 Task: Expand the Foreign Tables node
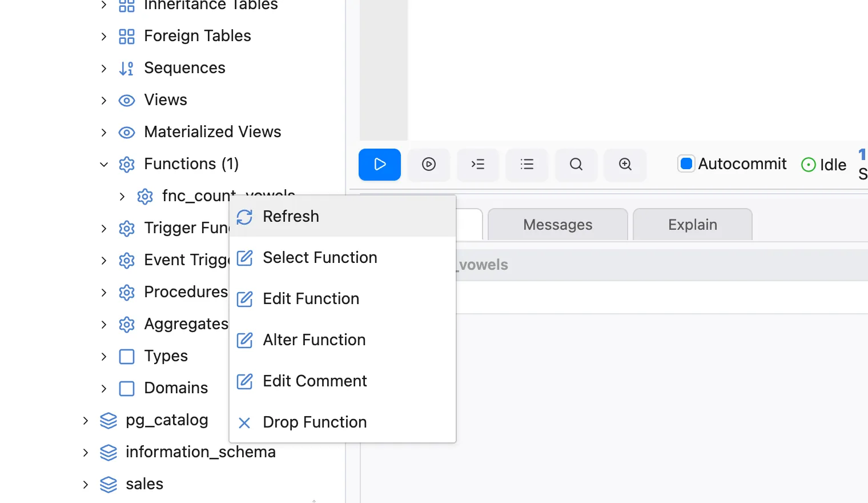tap(103, 37)
